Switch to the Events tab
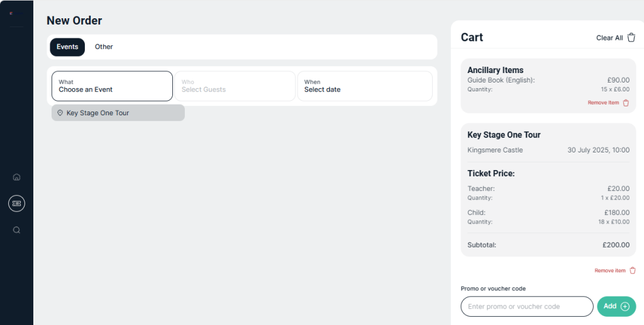Screen dimensions: 644x325 pyautogui.click(x=67, y=47)
